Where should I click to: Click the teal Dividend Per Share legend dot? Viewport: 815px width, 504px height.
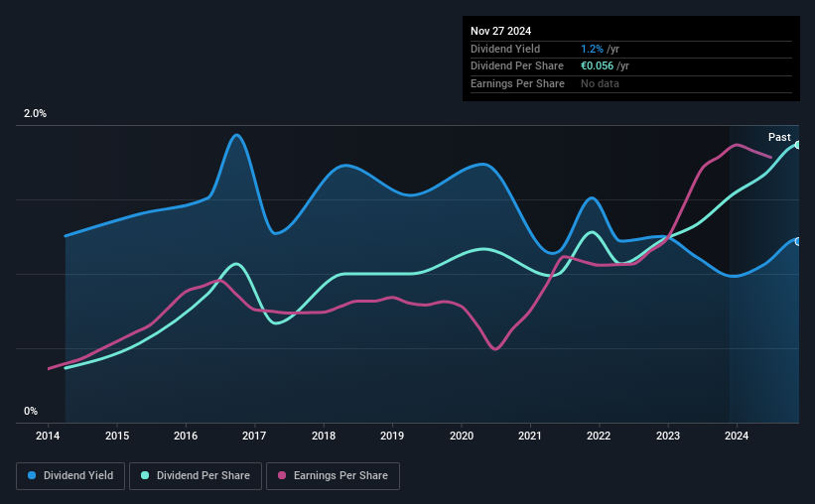[145, 475]
